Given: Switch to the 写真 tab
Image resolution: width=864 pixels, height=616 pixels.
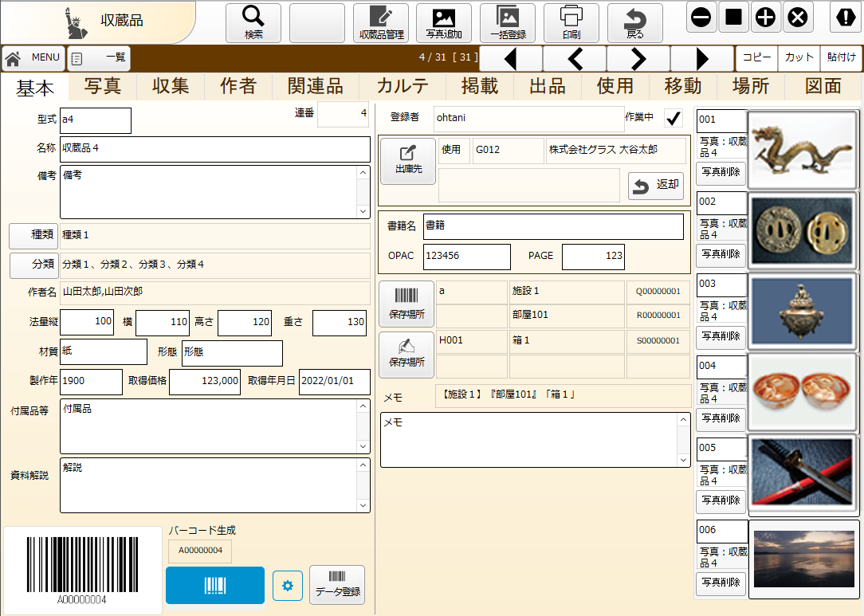Looking at the screenshot, I should (103, 86).
